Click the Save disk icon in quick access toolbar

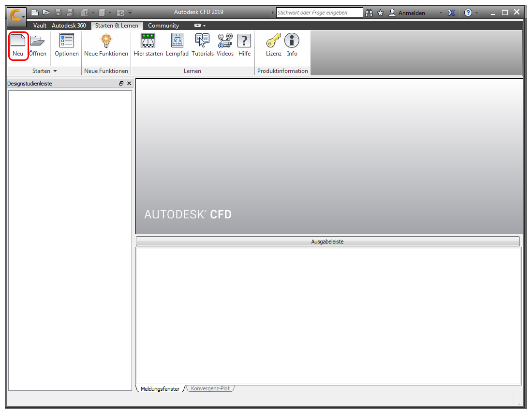pyautogui.click(x=58, y=13)
